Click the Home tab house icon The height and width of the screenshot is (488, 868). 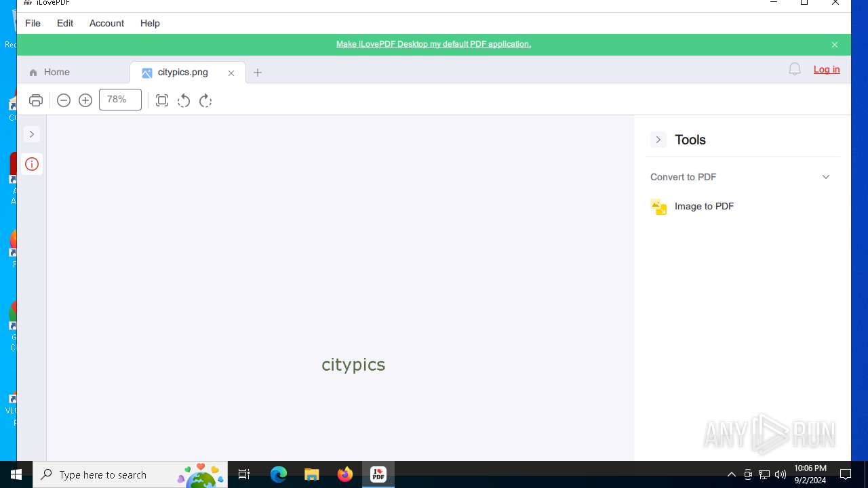33,73
